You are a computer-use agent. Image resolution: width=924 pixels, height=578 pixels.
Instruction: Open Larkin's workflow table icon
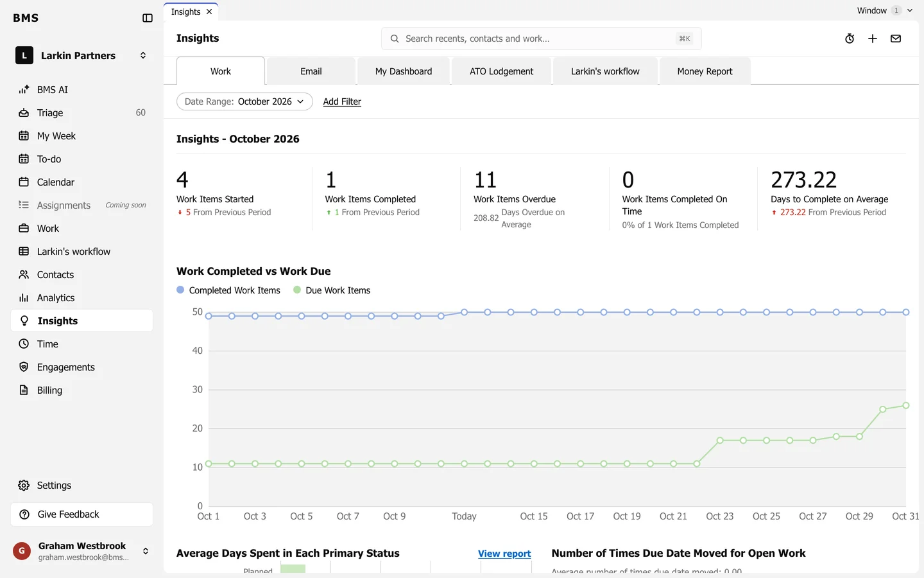coord(24,252)
